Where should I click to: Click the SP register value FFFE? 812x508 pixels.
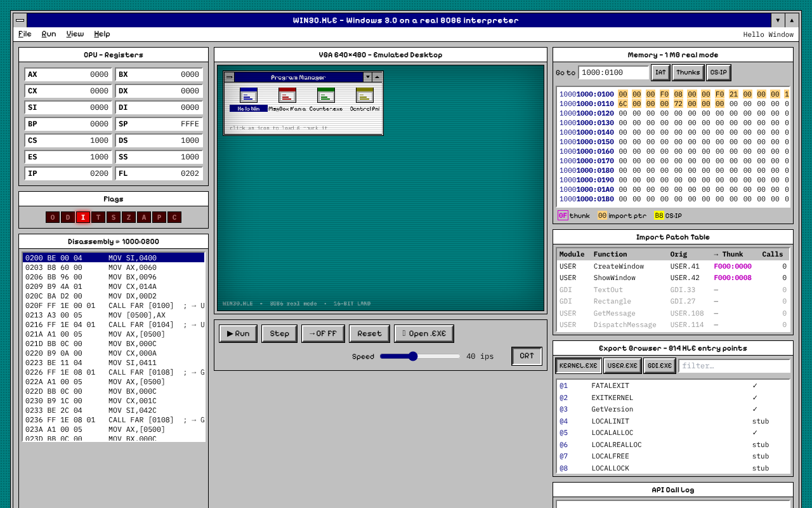[x=190, y=124]
